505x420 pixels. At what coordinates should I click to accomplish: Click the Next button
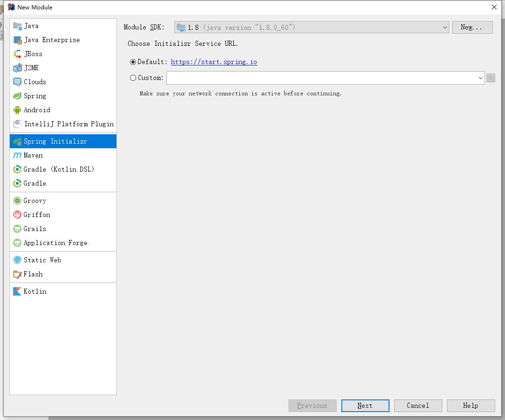(x=365, y=406)
